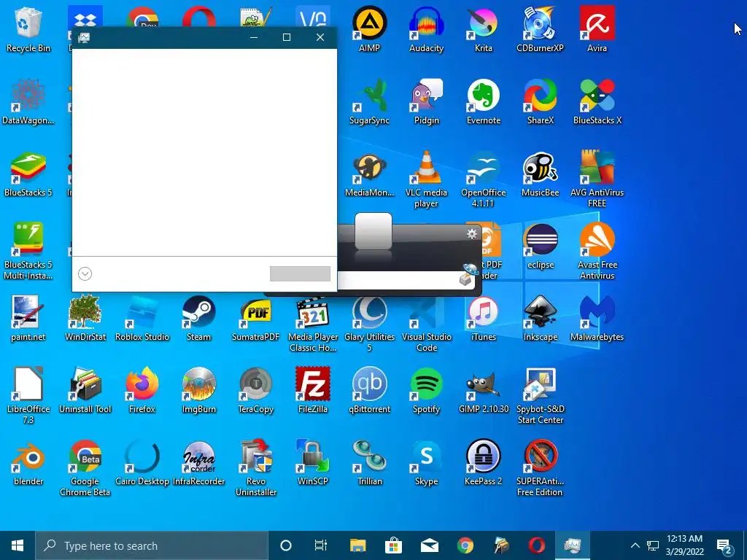Launch OpenOffice 4.1.11 icon

coord(483,179)
